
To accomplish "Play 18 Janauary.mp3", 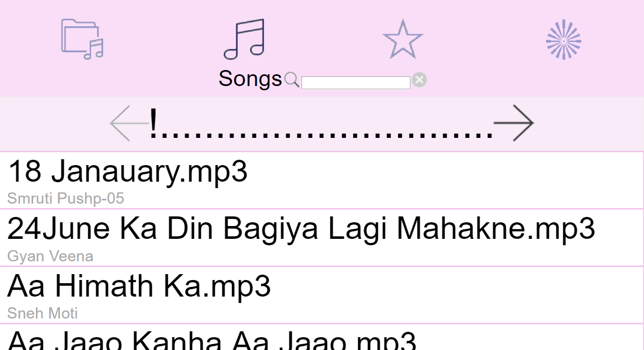I will click(322, 180).
